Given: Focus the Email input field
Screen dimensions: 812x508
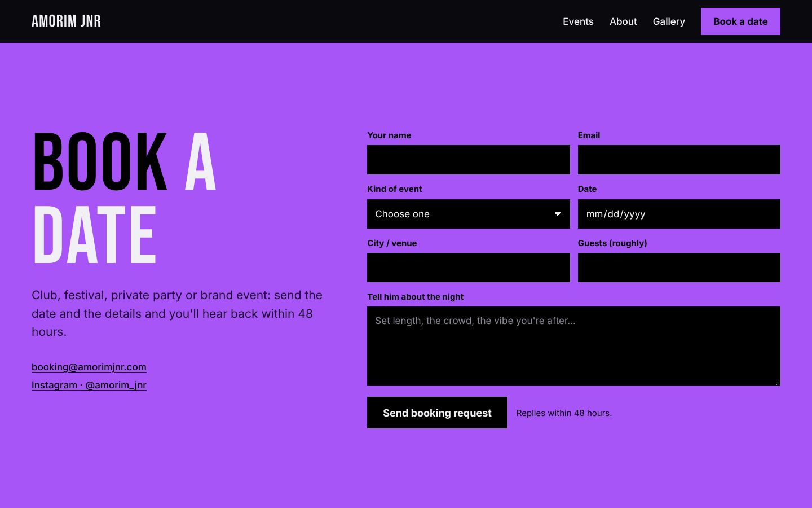Looking at the screenshot, I should pyautogui.click(x=679, y=160).
